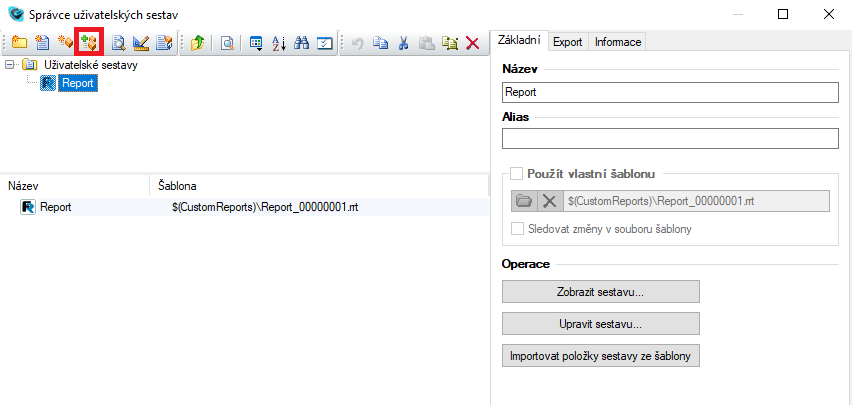Screen dimensions: 852x405
Task: Switch to the Export tab
Action: 567,42
